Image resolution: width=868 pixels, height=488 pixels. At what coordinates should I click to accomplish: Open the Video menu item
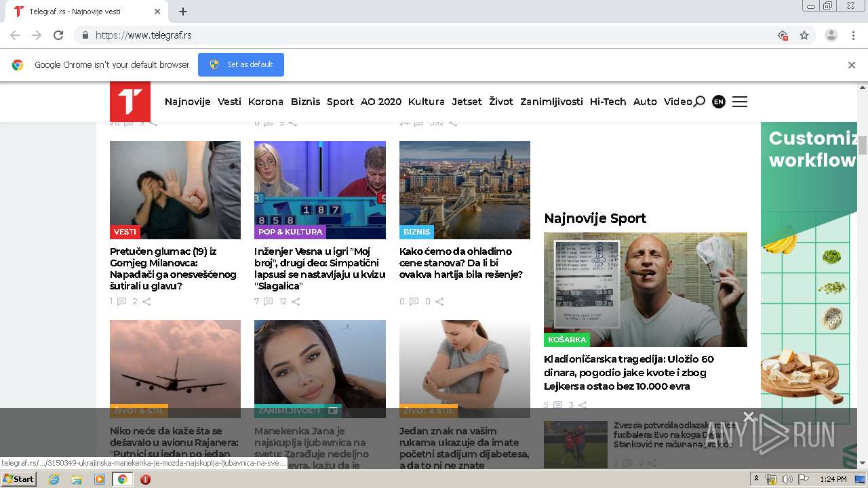tap(677, 102)
